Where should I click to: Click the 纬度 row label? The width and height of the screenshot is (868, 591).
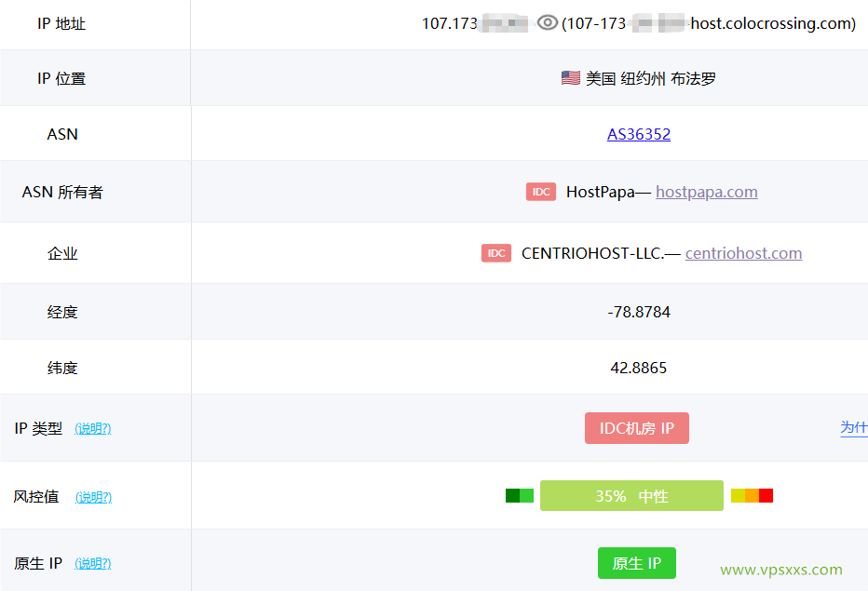tap(62, 368)
